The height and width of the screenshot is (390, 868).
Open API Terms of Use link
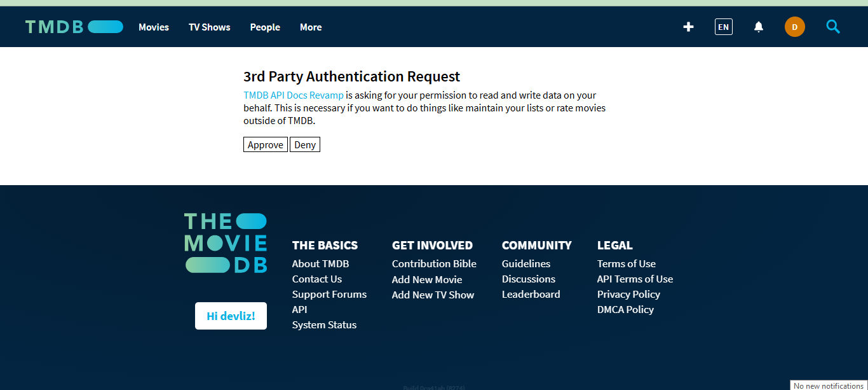pos(635,279)
